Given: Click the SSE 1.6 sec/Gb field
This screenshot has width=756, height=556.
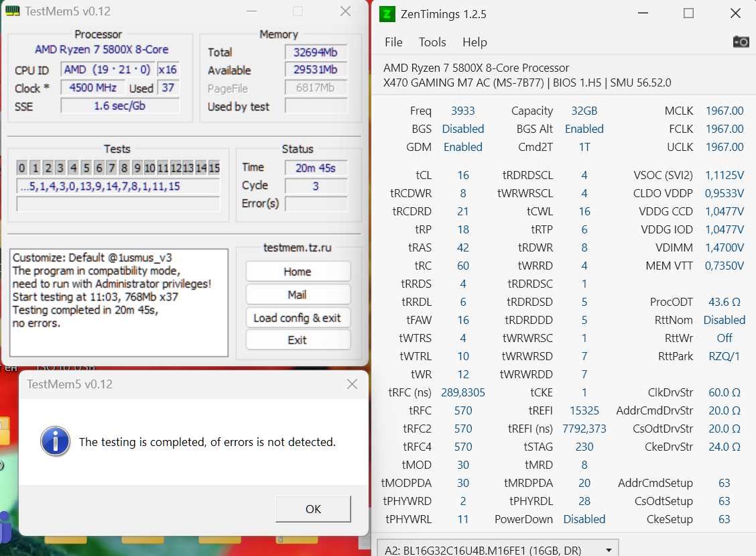Looking at the screenshot, I should coord(120,106).
